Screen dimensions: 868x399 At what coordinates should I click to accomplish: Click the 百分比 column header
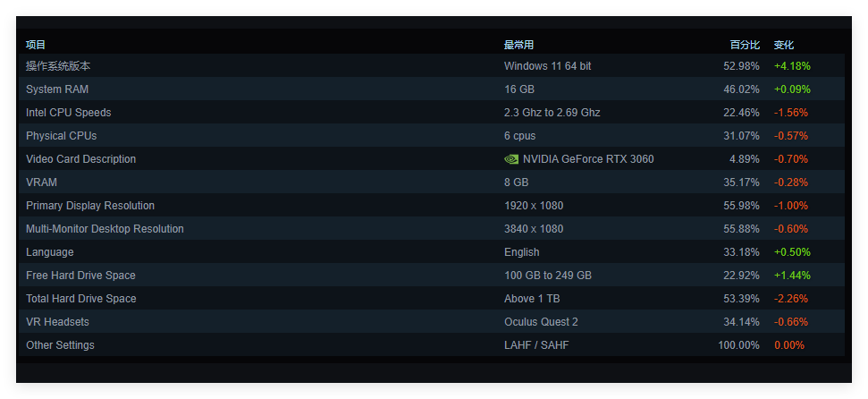pos(745,45)
